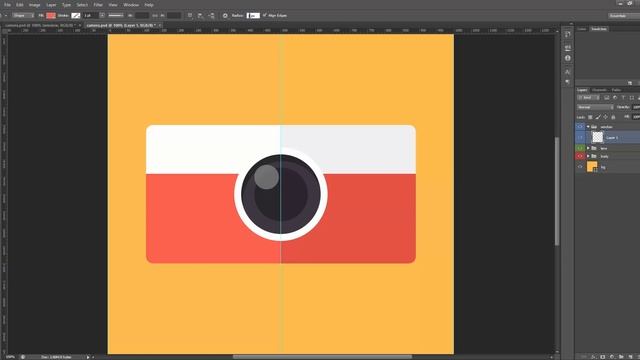
Task: Open the Image menu
Action: (x=34, y=5)
